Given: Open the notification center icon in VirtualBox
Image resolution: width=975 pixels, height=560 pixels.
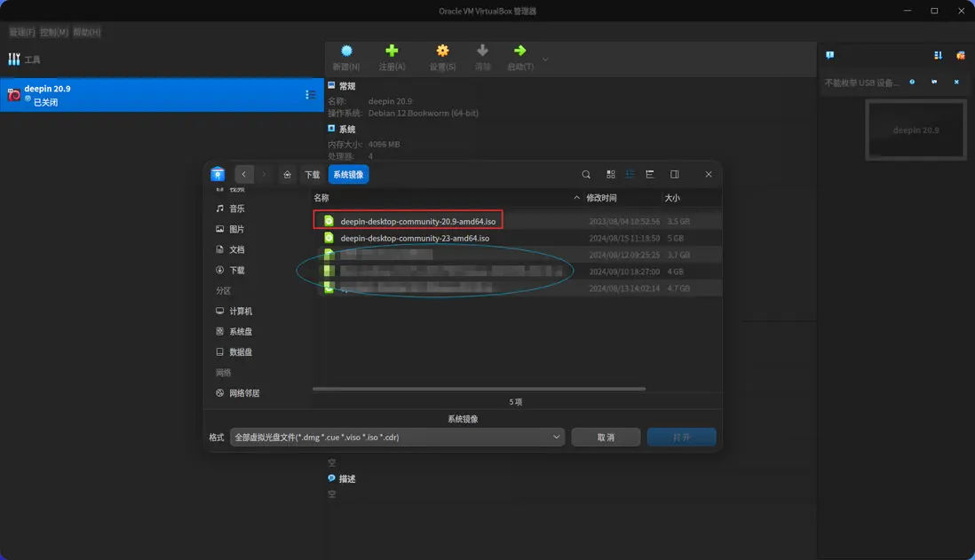Looking at the screenshot, I should 829,55.
